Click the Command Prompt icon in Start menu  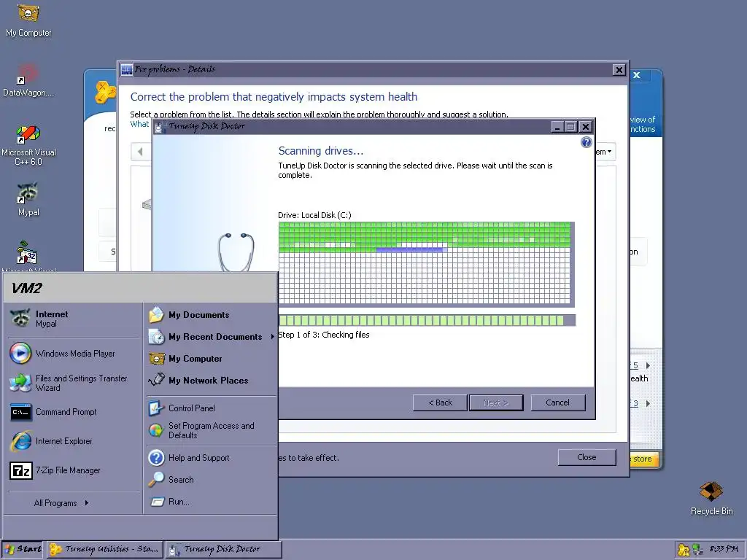click(x=21, y=413)
